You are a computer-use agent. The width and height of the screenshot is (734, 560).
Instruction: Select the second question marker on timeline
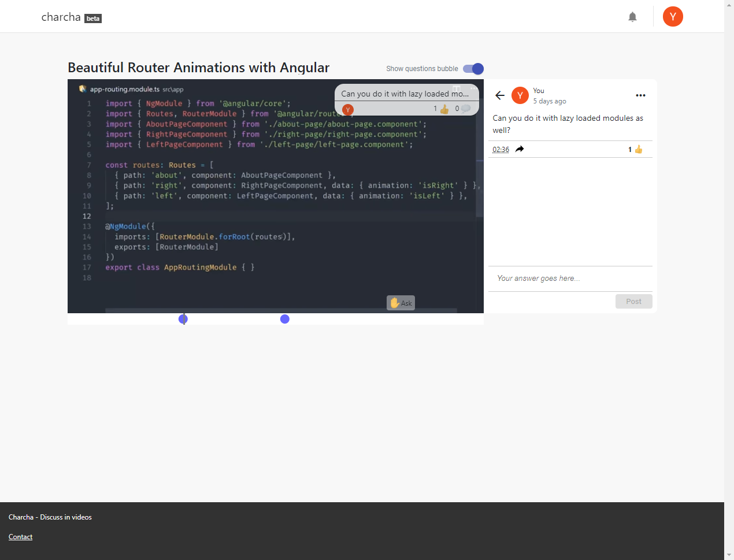coord(285,319)
